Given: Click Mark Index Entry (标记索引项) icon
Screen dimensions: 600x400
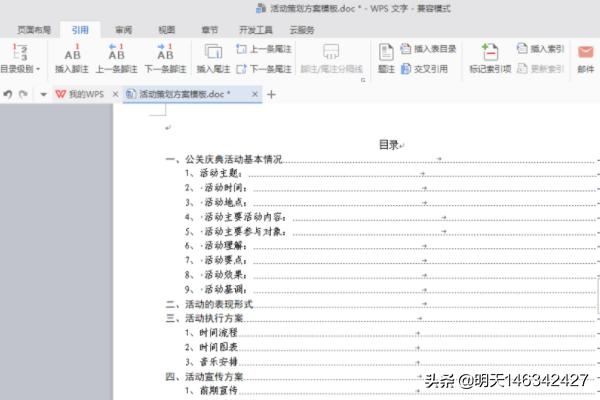Looking at the screenshot, I should 490,57.
